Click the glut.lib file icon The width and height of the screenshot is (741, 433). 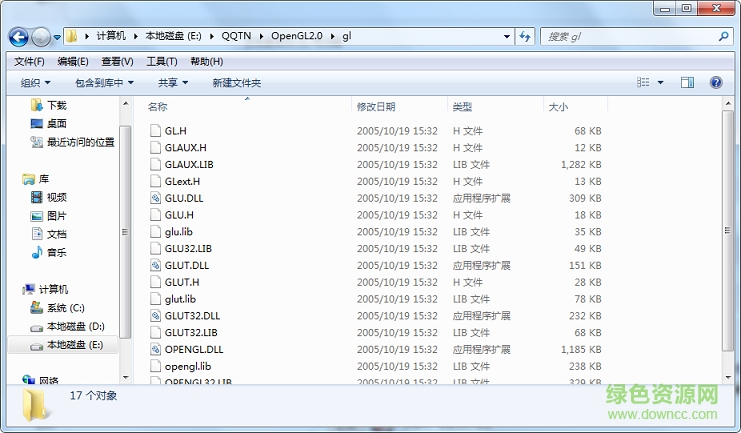155,299
